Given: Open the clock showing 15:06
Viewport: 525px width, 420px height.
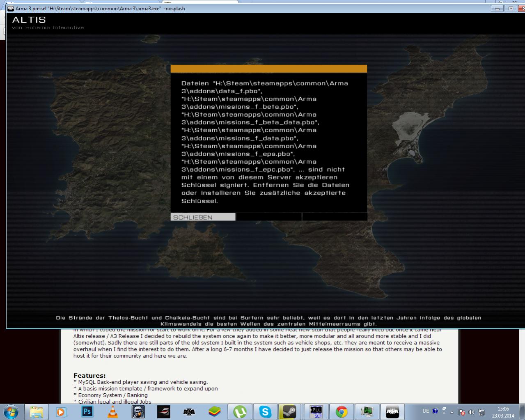Looking at the screenshot, I should point(503,412).
